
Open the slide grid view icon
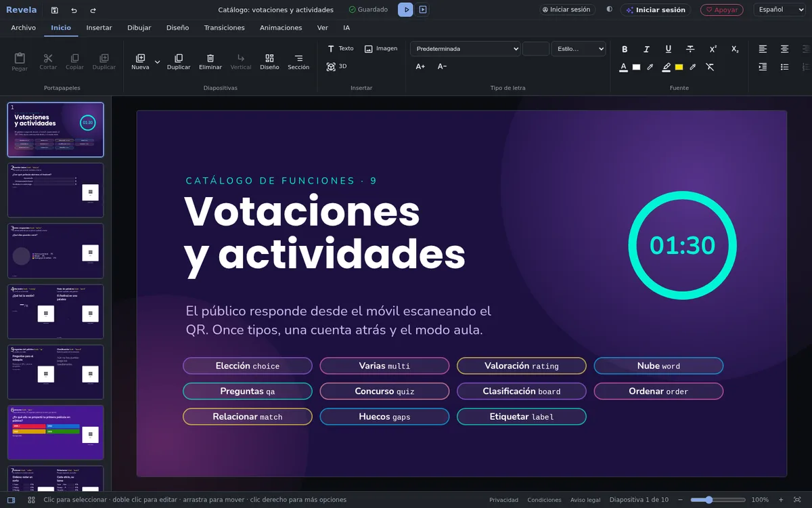click(x=31, y=500)
